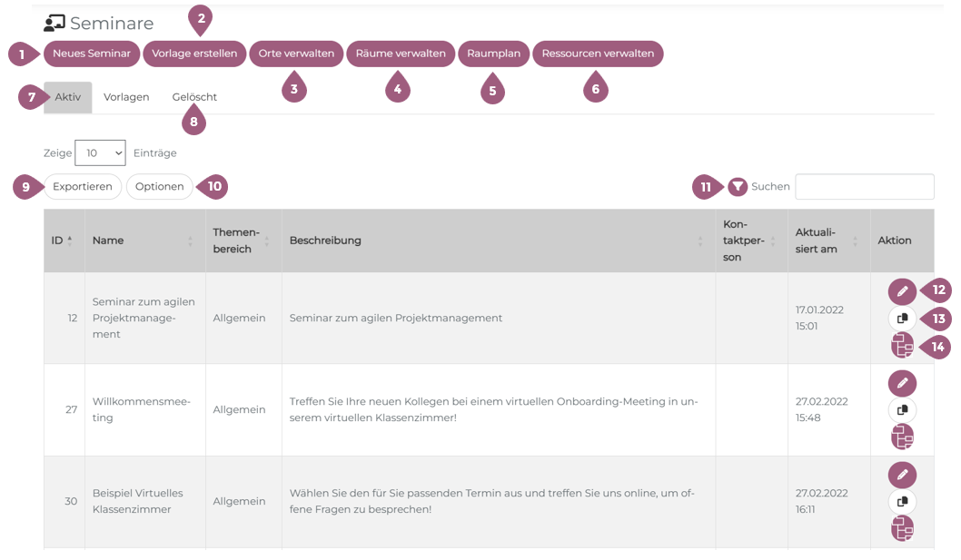Focus the Suchen search input field
The width and height of the screenshot is (961, 560).
point(864,187)
